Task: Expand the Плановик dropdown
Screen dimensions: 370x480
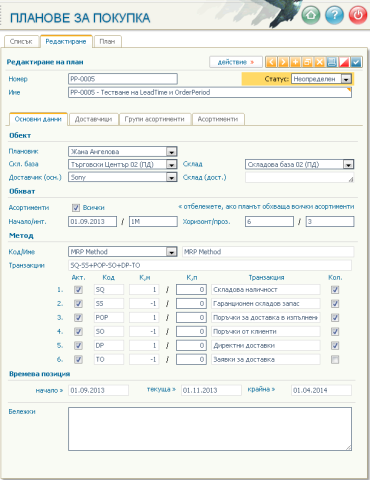Action: (x=171, y=152)
